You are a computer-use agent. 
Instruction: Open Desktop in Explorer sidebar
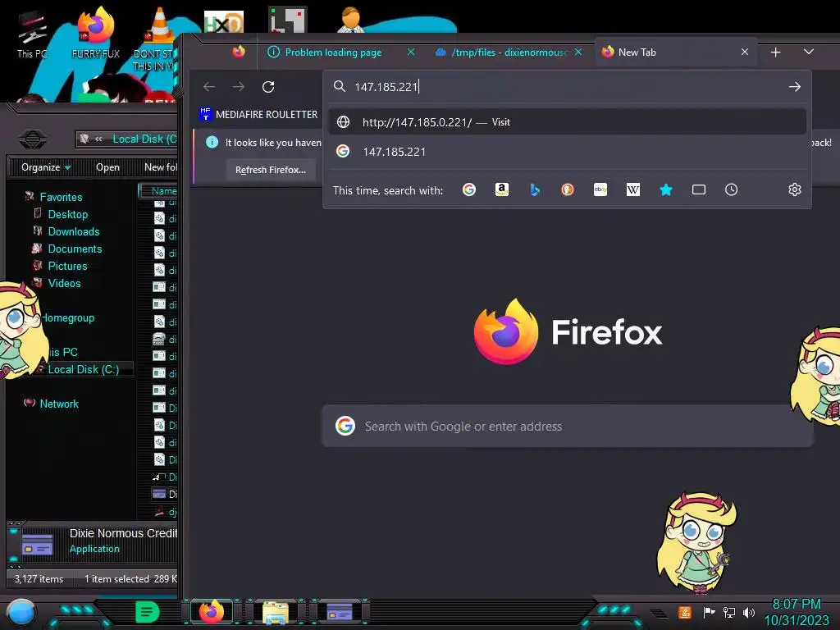[67, 214]
